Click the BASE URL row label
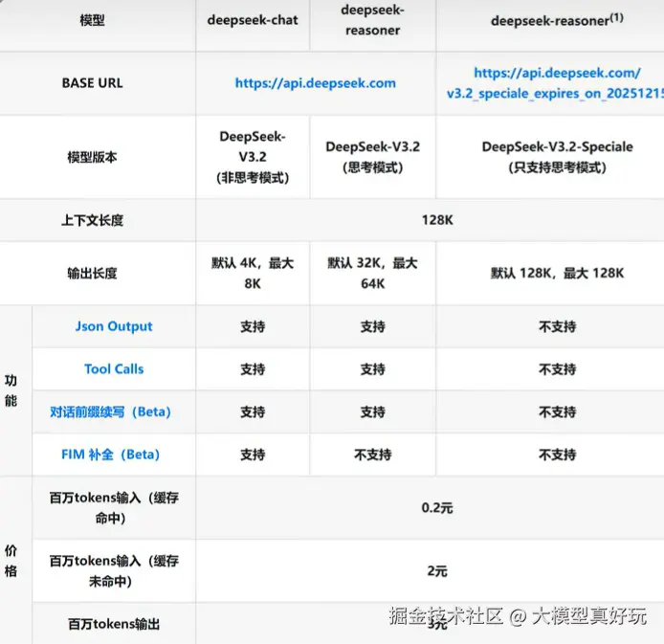This screenshot has width=664, height=644. 92,83
